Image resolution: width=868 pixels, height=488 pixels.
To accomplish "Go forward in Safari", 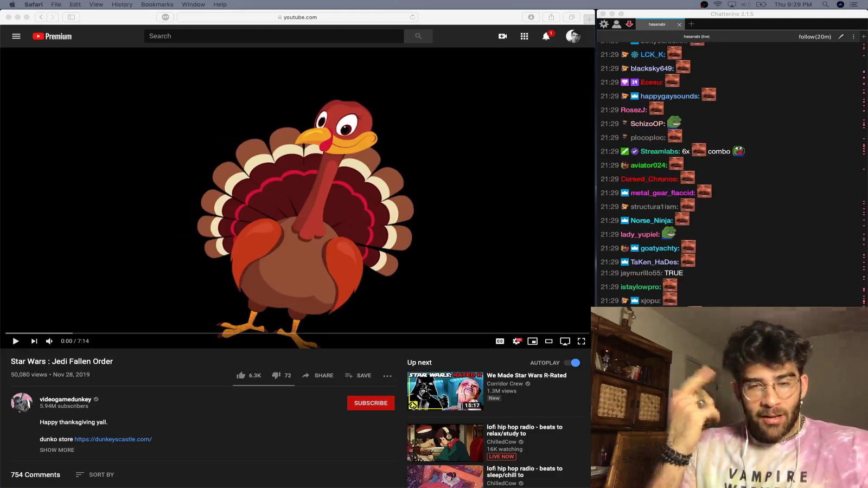I will 53,17.
